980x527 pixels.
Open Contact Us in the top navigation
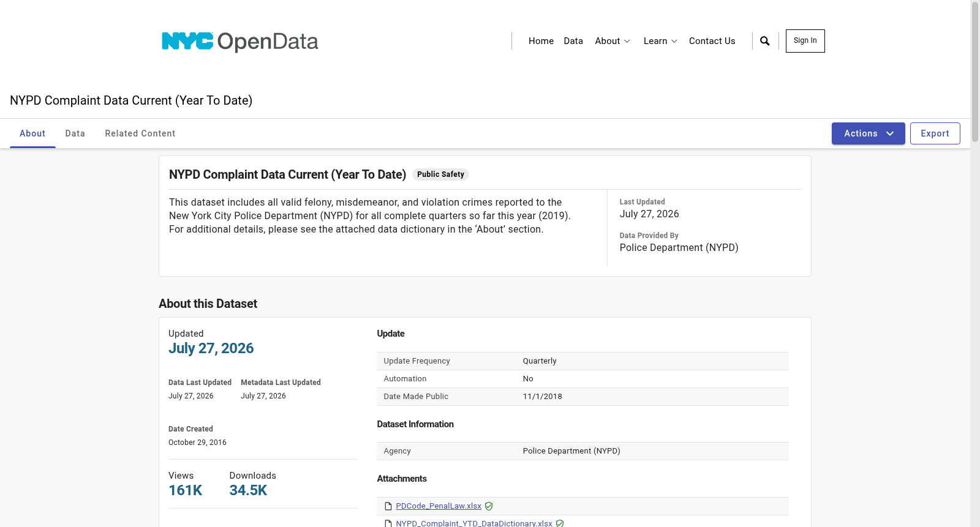[712, 41]
